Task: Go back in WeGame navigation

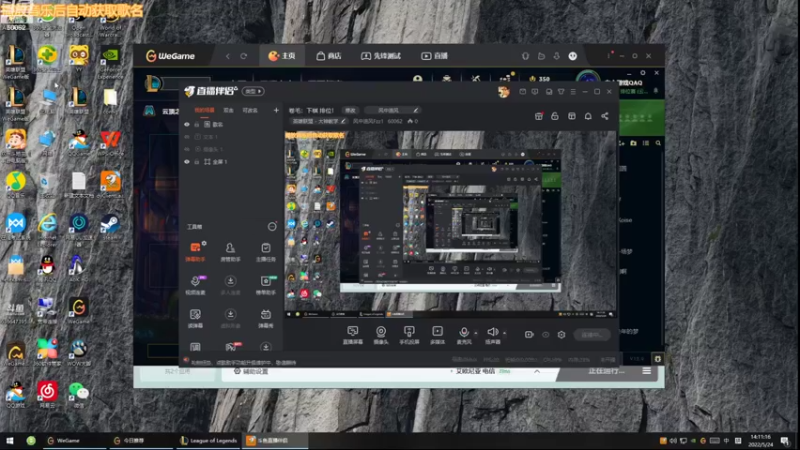Action: coord(228,56)
